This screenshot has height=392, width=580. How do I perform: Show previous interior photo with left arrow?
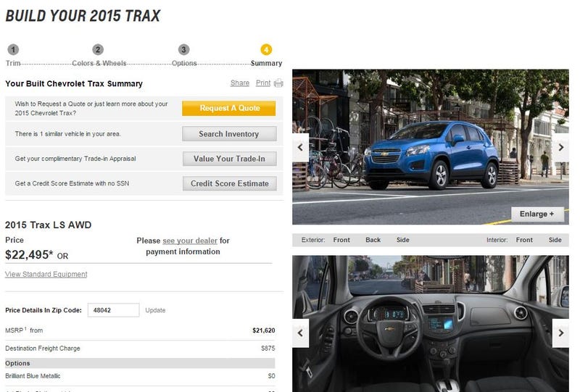pos(300,333)
